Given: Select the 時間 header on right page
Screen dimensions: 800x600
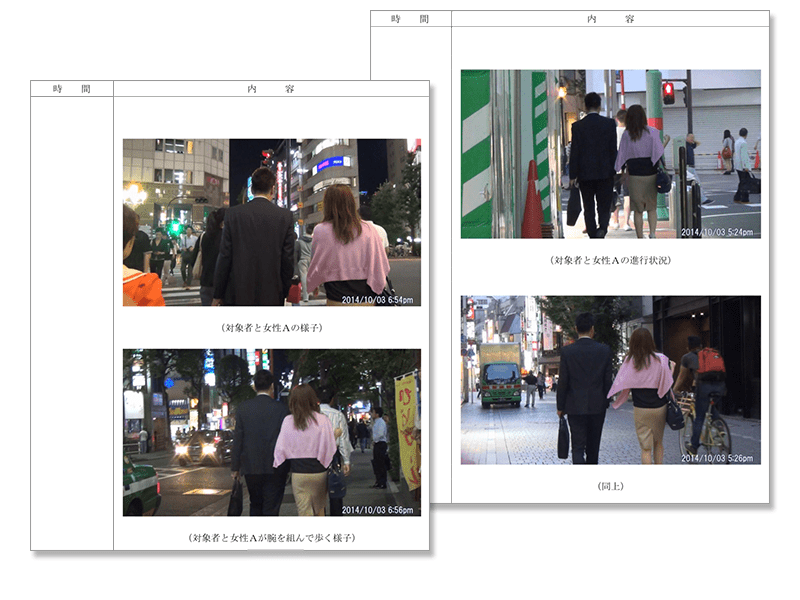Looking at the screenshot, I should coord(410,19).
